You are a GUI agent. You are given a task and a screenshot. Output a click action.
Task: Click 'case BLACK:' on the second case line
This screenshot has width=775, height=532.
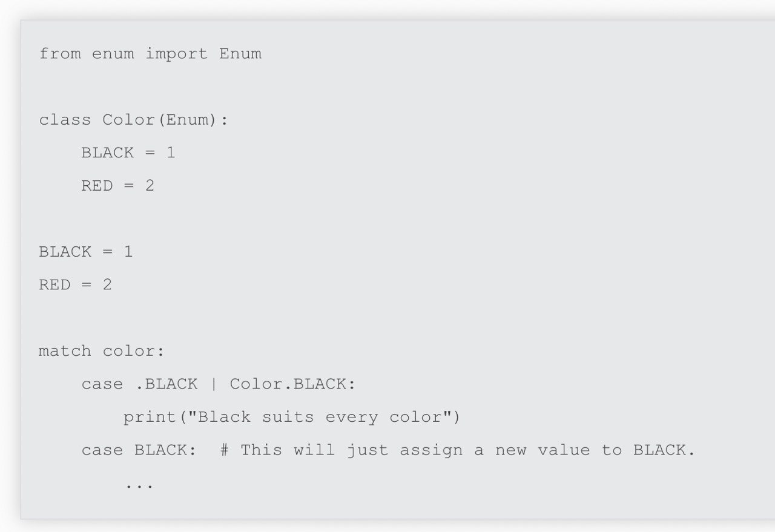tap(139, 450)
